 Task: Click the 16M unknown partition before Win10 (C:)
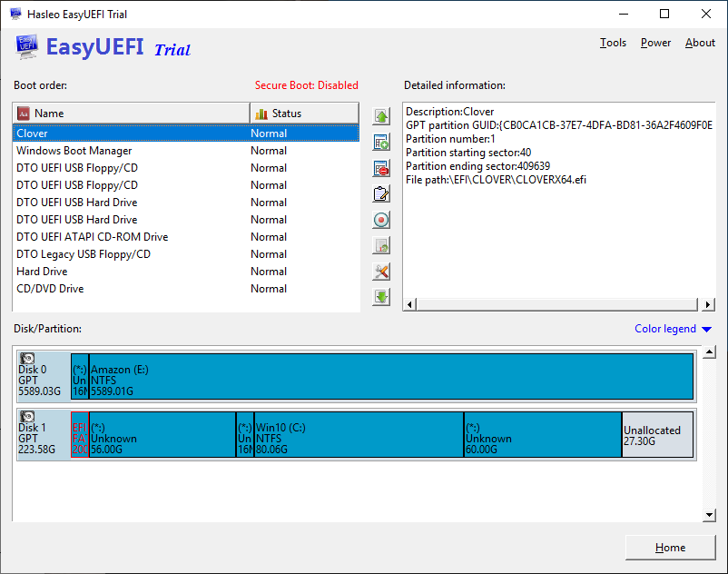(245, 434)
